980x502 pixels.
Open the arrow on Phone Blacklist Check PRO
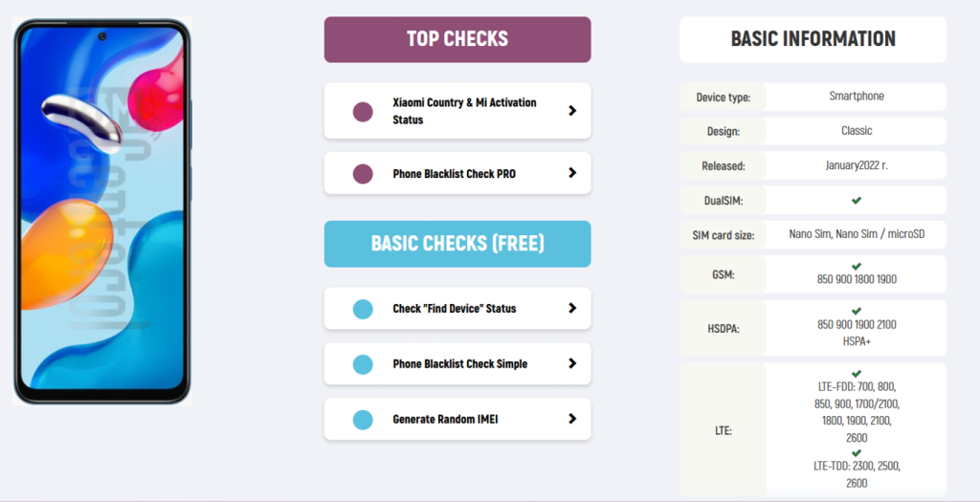pos(572,173)
